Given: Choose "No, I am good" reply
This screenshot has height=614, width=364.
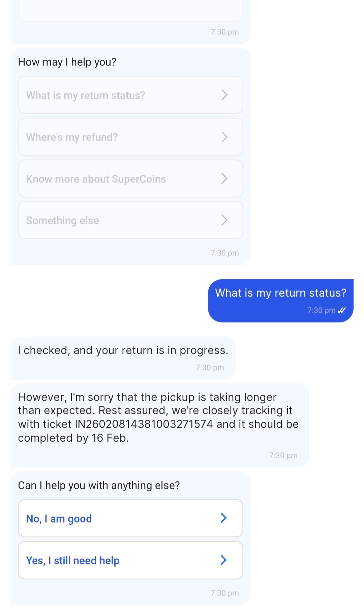Looking at the screenshot, I should click(59, 519).
